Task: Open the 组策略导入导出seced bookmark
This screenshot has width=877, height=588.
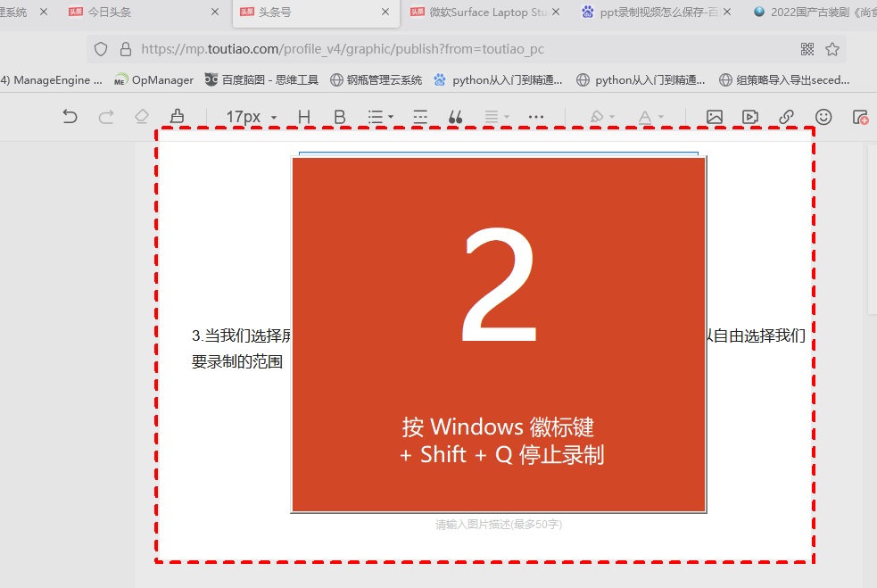Action: coord(784,80)
